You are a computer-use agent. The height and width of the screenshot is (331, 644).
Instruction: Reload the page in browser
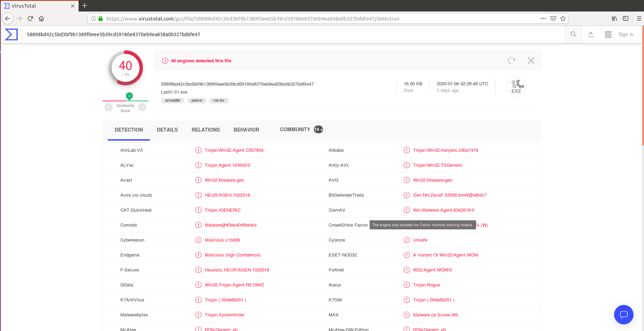point(30,18)
